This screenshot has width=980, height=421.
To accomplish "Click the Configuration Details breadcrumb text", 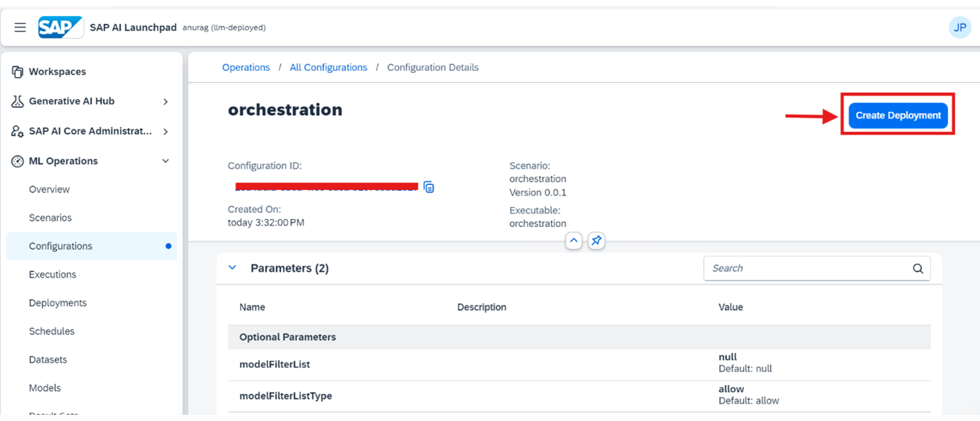I will (432, 67).
